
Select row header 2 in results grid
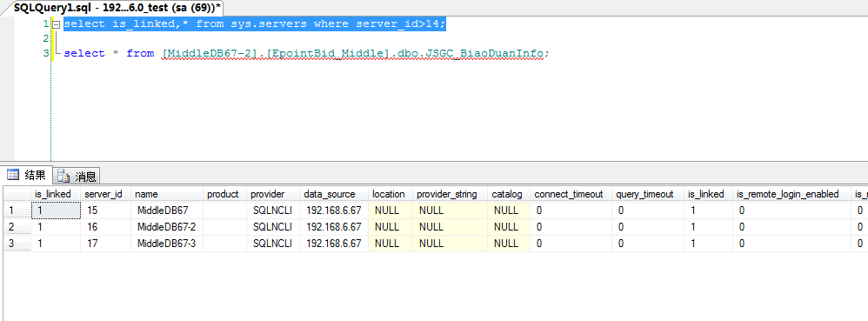click(x=17, y=227)
